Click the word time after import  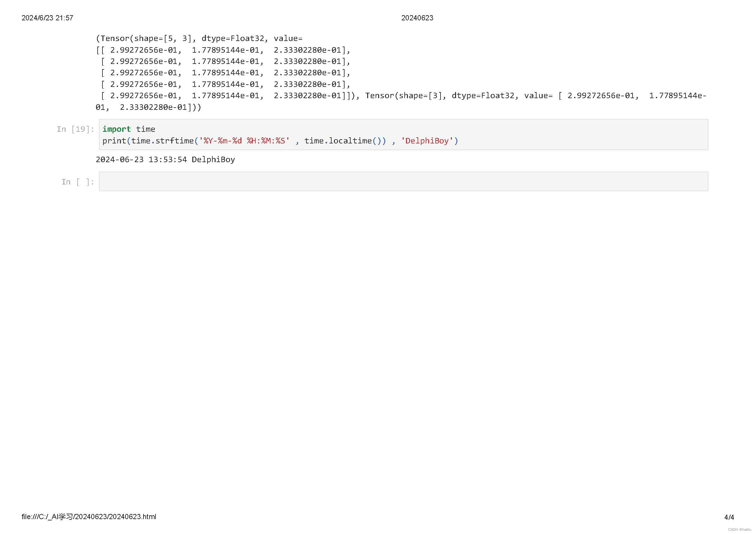click(145, 129)
